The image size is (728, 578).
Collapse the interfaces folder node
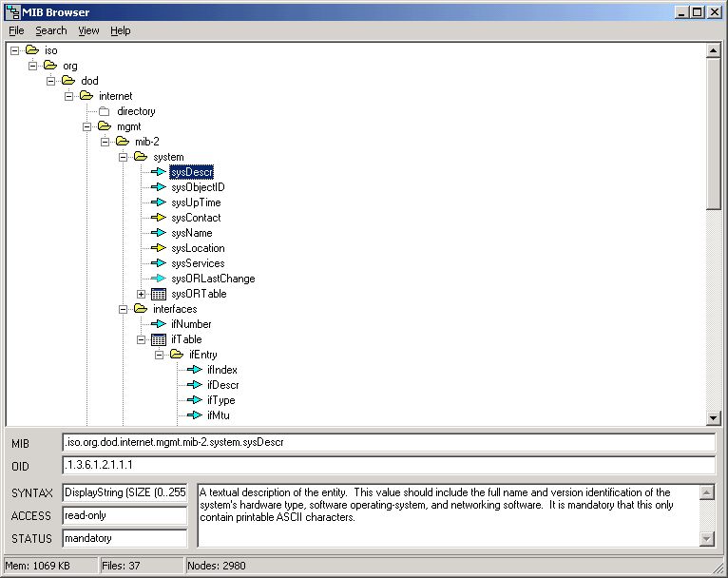click(123, 309)
